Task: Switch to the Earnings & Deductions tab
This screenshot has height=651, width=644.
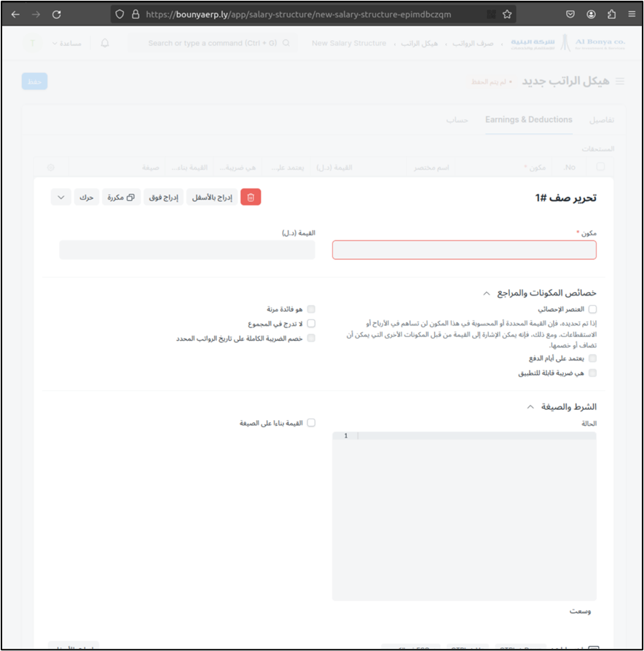Action: (529, 119)
